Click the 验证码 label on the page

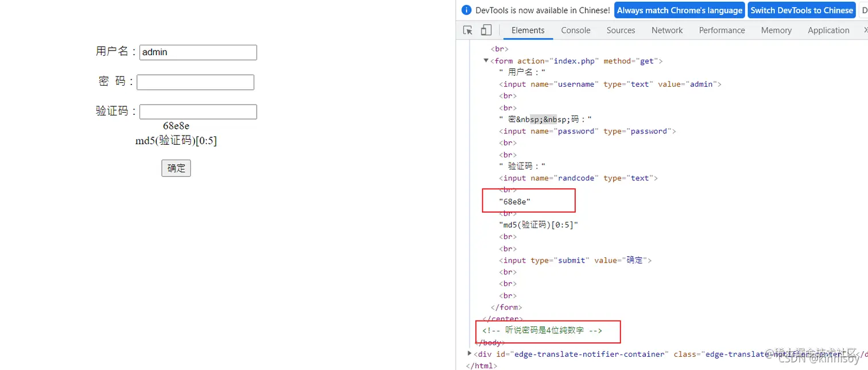pos(117,111)
